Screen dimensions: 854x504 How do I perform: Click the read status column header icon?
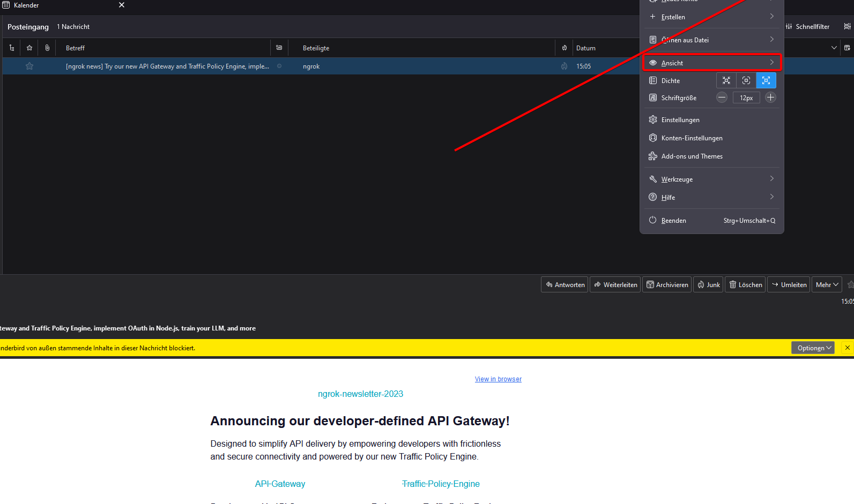click(279, 48)
